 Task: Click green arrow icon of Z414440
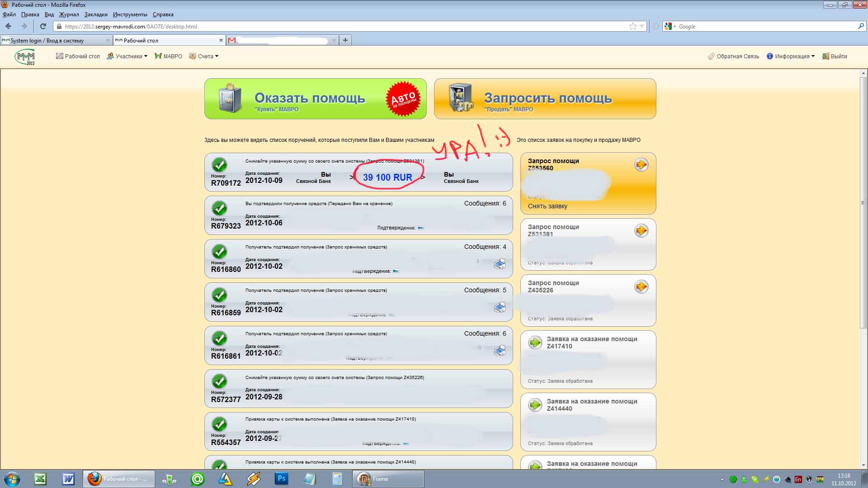click(x=535, y=405)
